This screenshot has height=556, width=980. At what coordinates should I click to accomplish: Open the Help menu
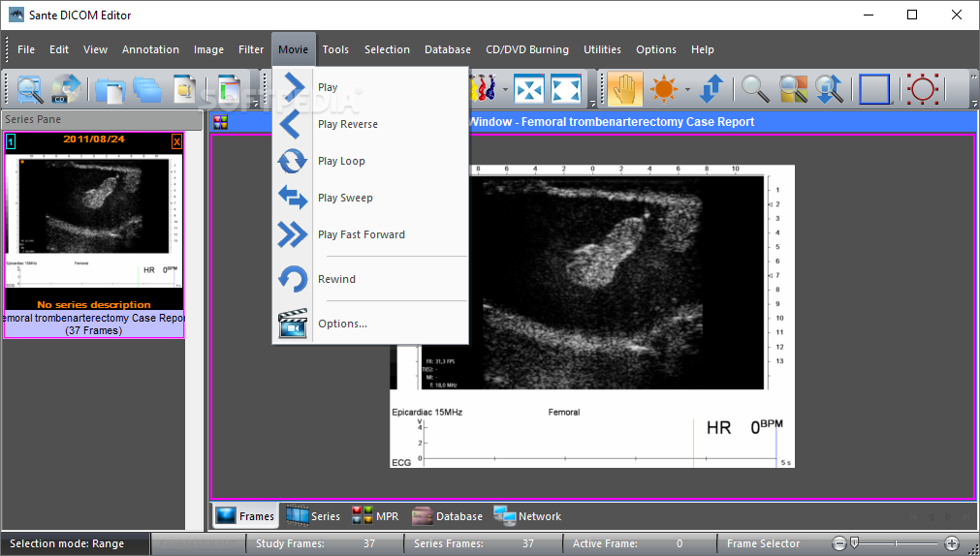coord(703,49)
